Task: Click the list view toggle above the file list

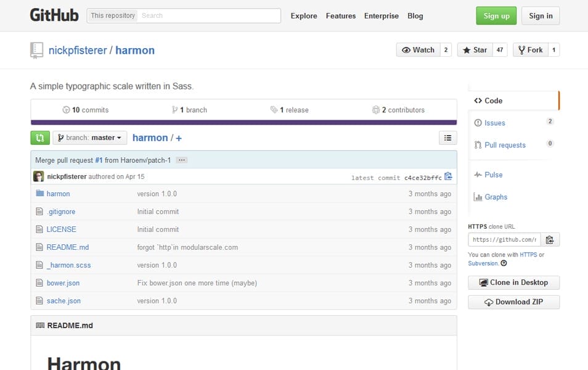Action: [x=447, y=138]
